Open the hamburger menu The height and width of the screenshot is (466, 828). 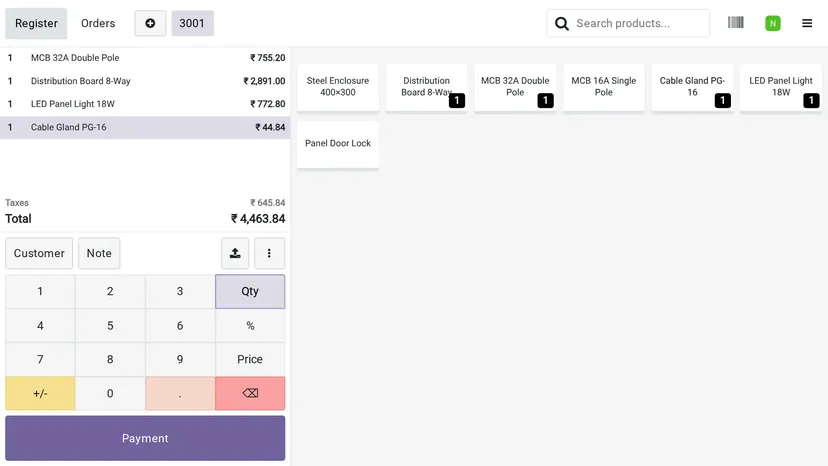click(807, 23)
